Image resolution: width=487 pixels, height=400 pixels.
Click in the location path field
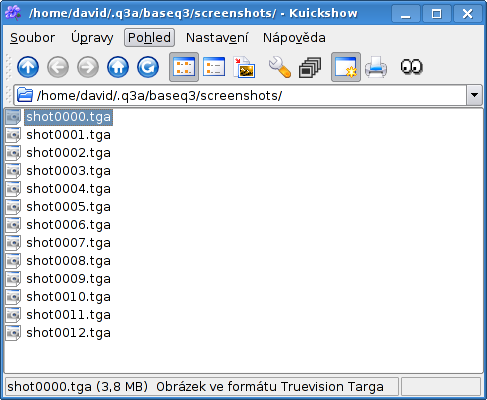240,95
